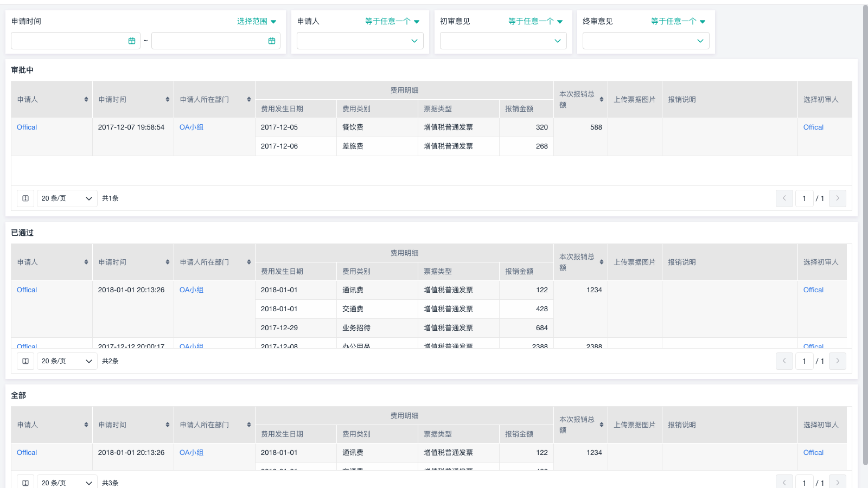
Task: Go to next page in 已通过 table
Action: pyautogui.click(x=838, y=361)
